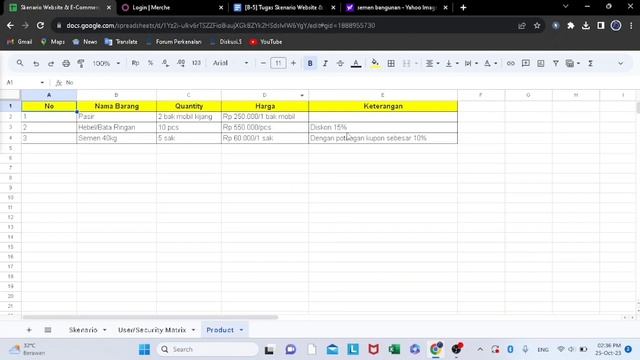Viewport: 640px width, 360px height.
Task: Undo the last action
Action: point(36,63)
